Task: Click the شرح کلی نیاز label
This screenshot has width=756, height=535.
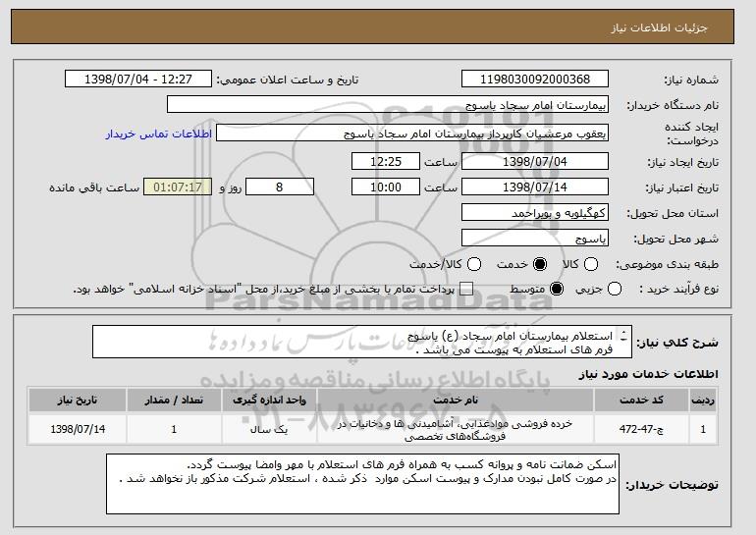Action: coord(677,343)
